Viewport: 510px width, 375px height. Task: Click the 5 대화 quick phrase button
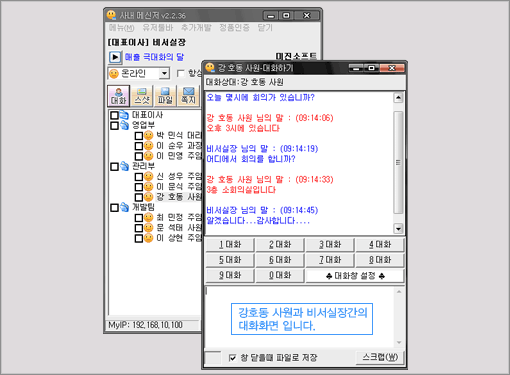pyautogui.click(x=230, y=260)
